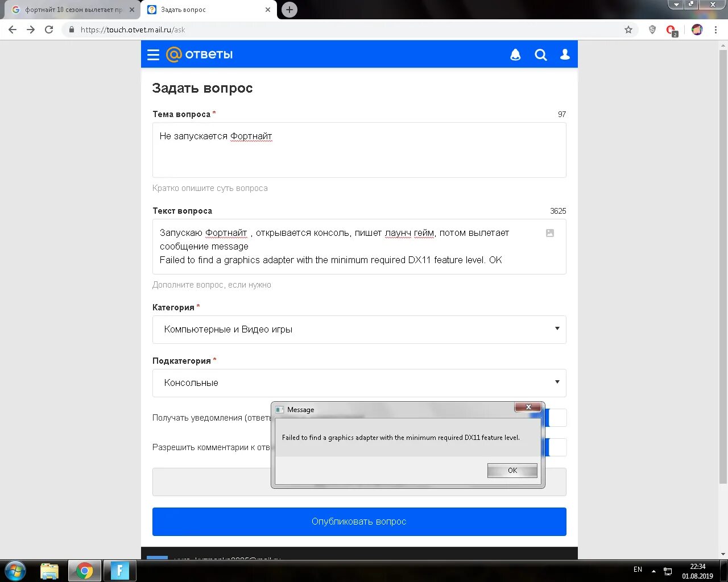The height and width of the screenshot is (582, 728).
Task: Click the Failed to find graphics adapter message text
Action: 401,438
